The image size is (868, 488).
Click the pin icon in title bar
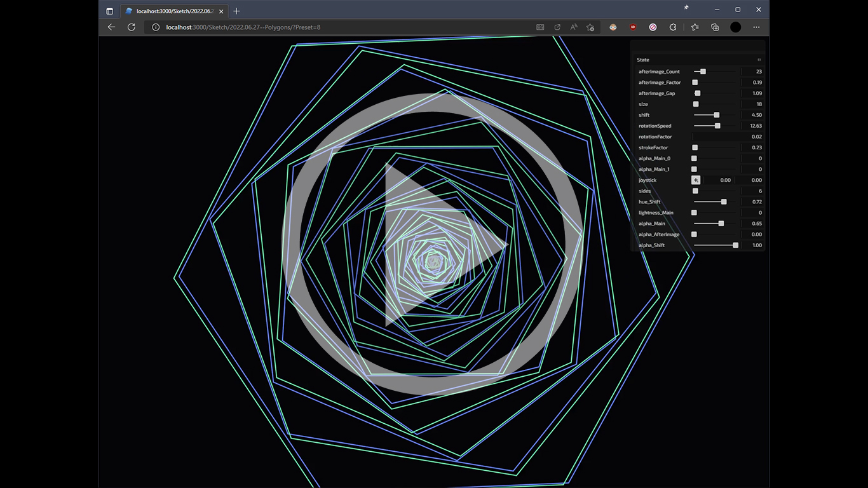pos(686,7)
